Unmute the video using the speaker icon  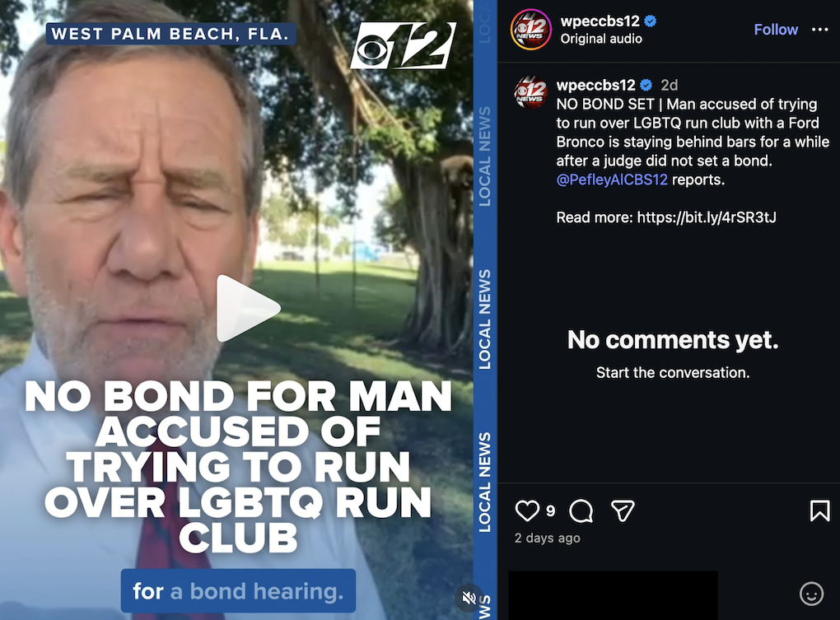(x=469, y=598)
